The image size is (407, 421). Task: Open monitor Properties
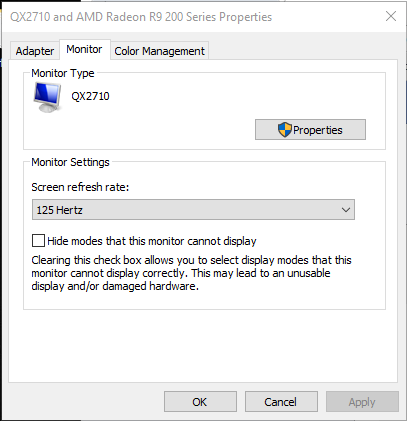(310, 130)
